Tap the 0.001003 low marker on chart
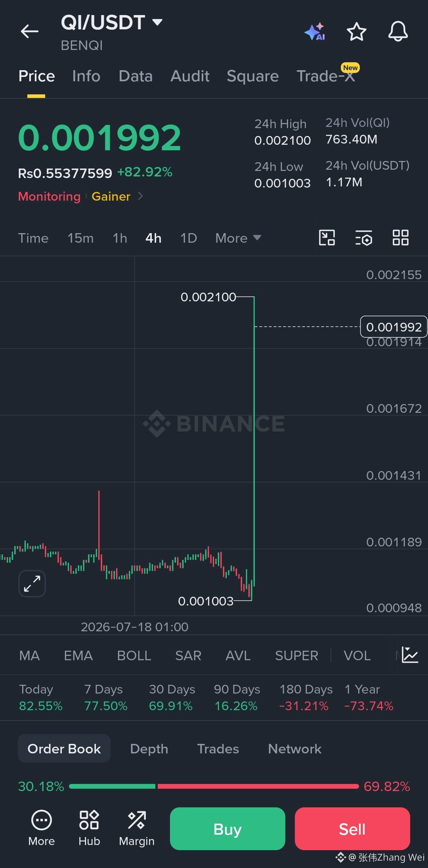Image resolution: width=428 pixels, height=868 pixels. click(x=206, y=601)
